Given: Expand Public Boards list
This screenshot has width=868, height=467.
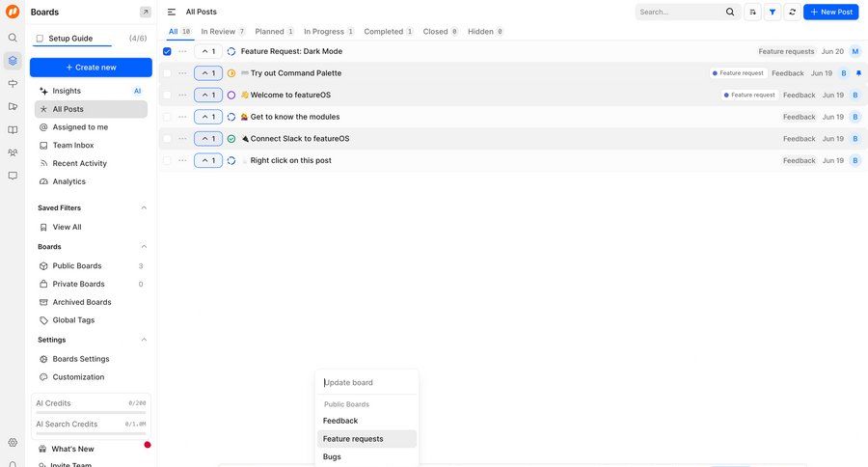Looking at the screenshot, I should click(x=92, y=266).
